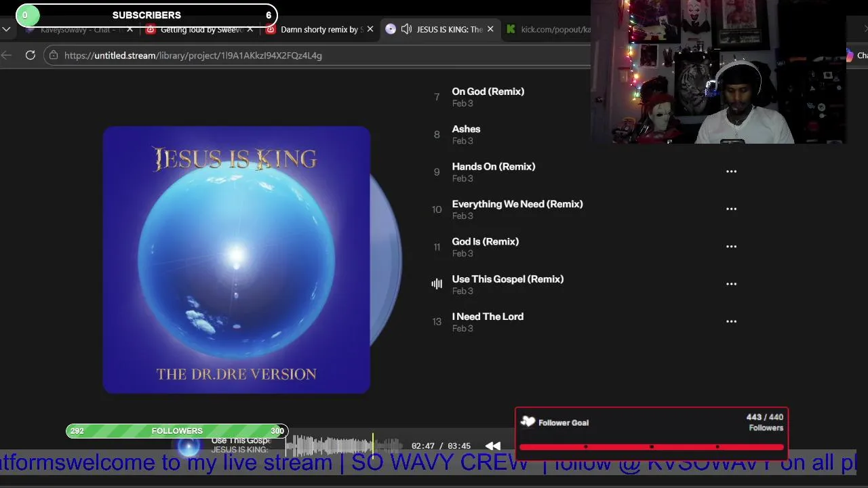Click the vinyl disc behind the album cover
Screen dimensions: 868x488
387,260
